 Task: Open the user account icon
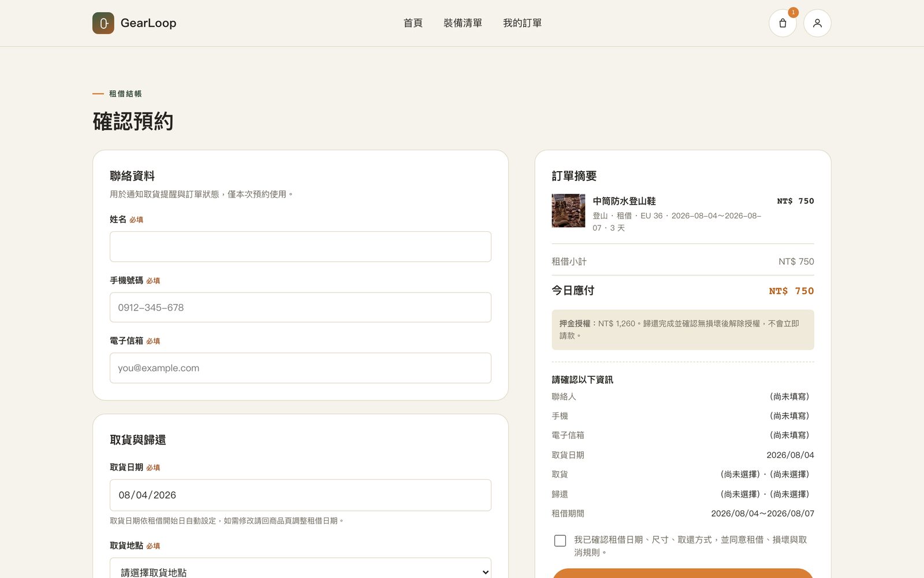pos(817,23)
